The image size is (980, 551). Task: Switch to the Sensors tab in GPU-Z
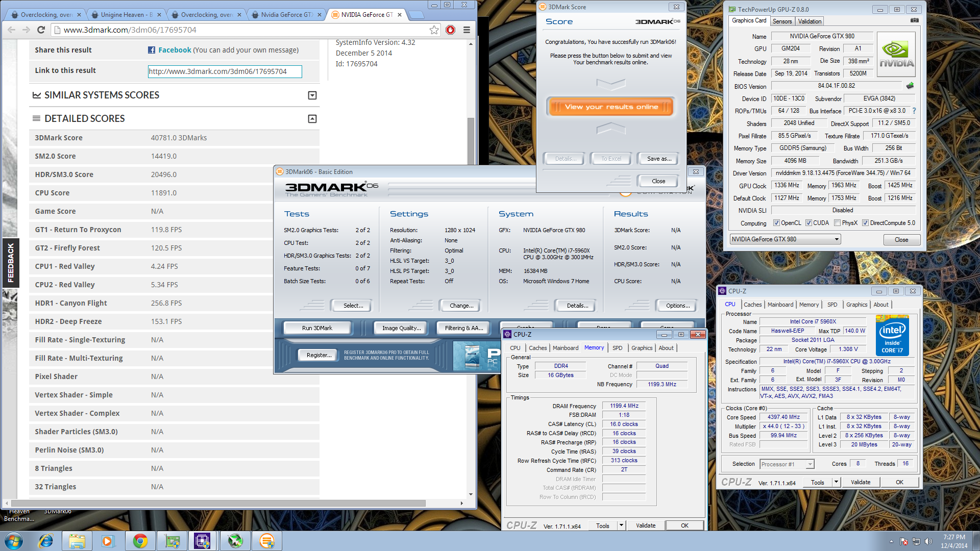[x=782, y=21]
